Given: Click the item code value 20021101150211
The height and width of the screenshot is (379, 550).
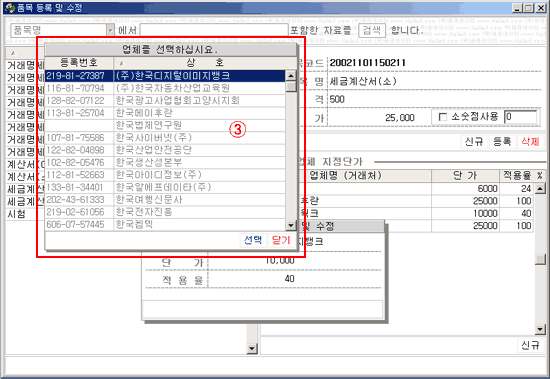Looking at the screenshot, I should (x=367, y=63).
